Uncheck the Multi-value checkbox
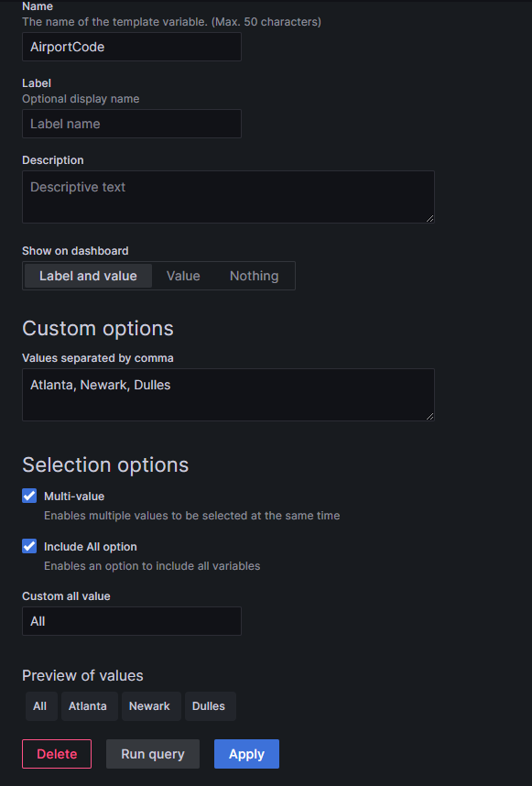The image size is (532, 786). click(x=27, y=496)
